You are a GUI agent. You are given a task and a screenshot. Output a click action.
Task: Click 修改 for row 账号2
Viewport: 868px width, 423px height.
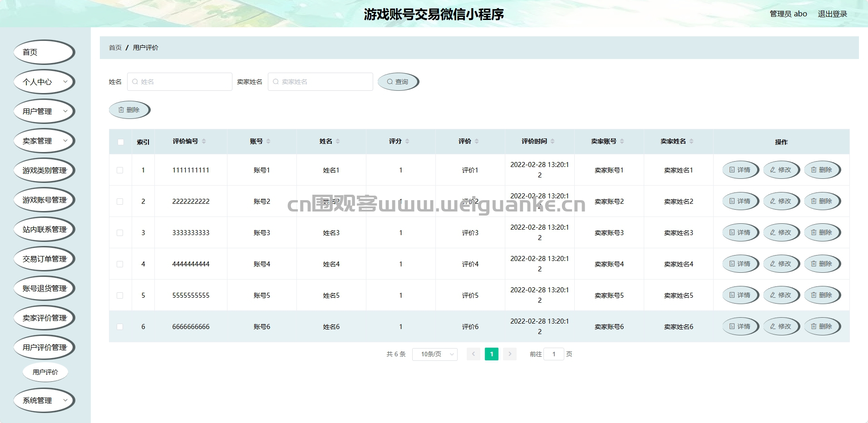(781, 201)
